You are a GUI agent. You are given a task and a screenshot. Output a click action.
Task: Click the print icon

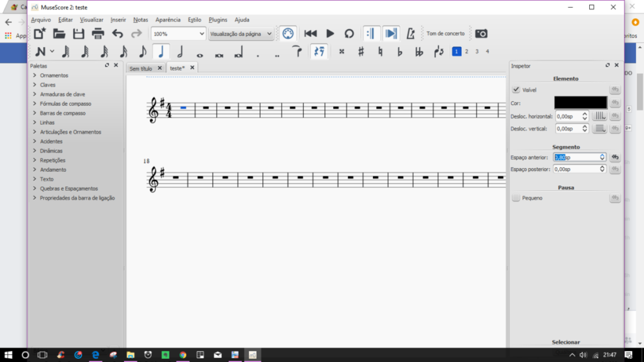[x=97, y=33]
